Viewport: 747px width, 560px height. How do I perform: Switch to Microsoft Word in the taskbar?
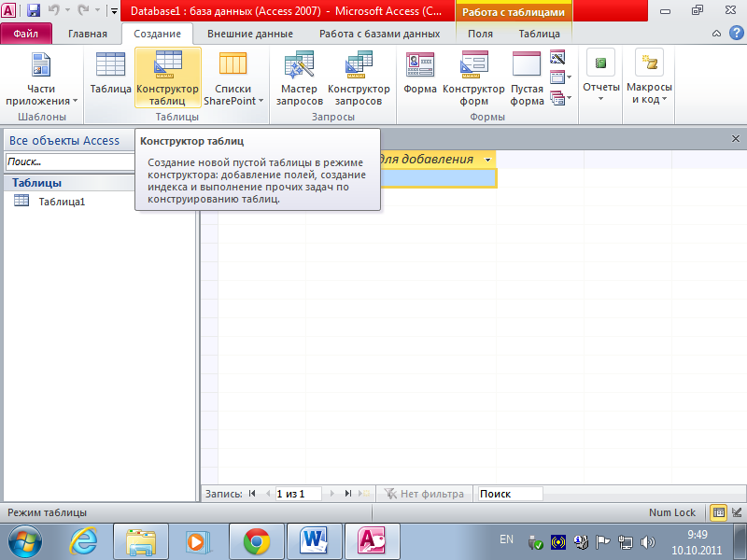tap(314, 542)
